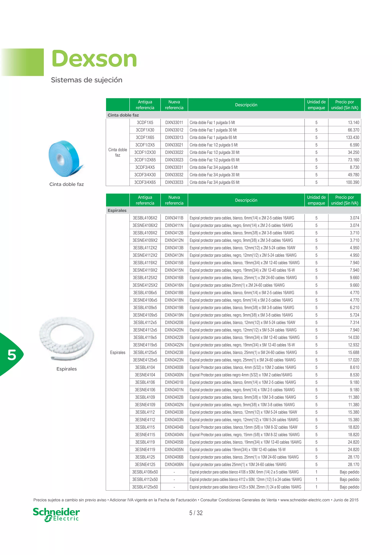Click Descripción header of the first table
The image size is (392, 555).
246,105
